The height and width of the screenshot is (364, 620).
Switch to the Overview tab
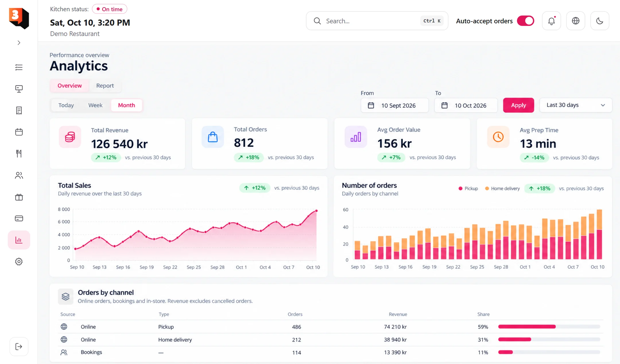(x=69, y=86)
